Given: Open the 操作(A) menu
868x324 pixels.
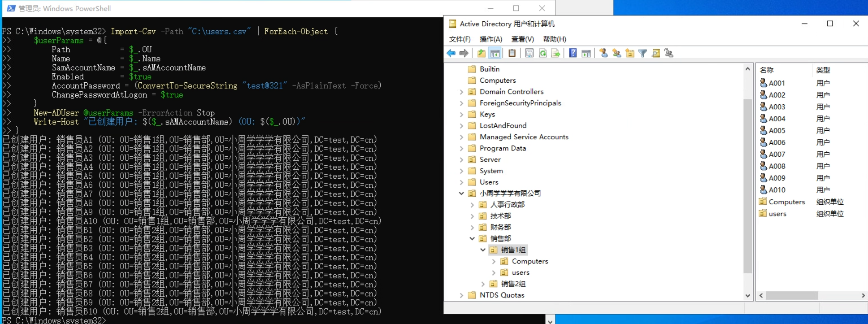Looking at the screenshot, I should point(491,39).
